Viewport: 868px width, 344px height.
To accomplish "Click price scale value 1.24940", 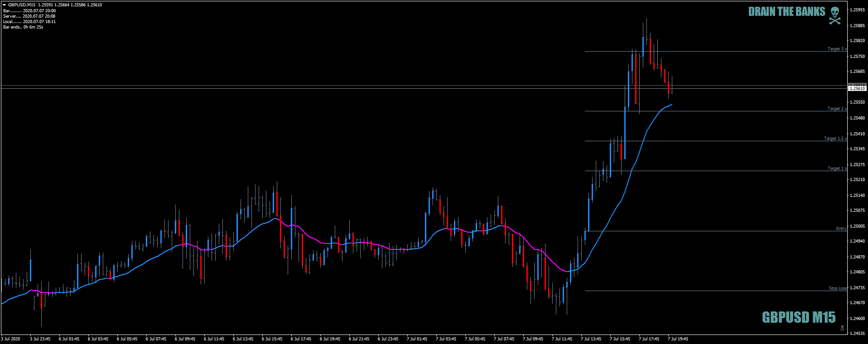I will coord(857,241).
